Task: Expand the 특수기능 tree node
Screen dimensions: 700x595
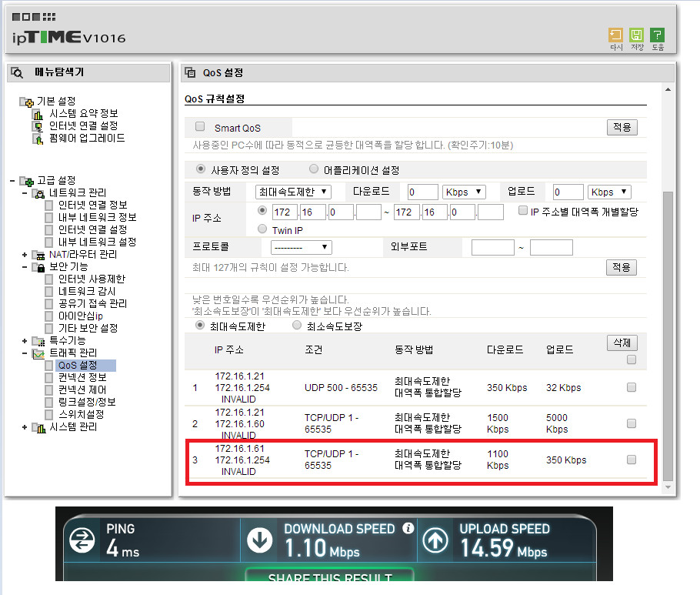Action: pos(25,342)
